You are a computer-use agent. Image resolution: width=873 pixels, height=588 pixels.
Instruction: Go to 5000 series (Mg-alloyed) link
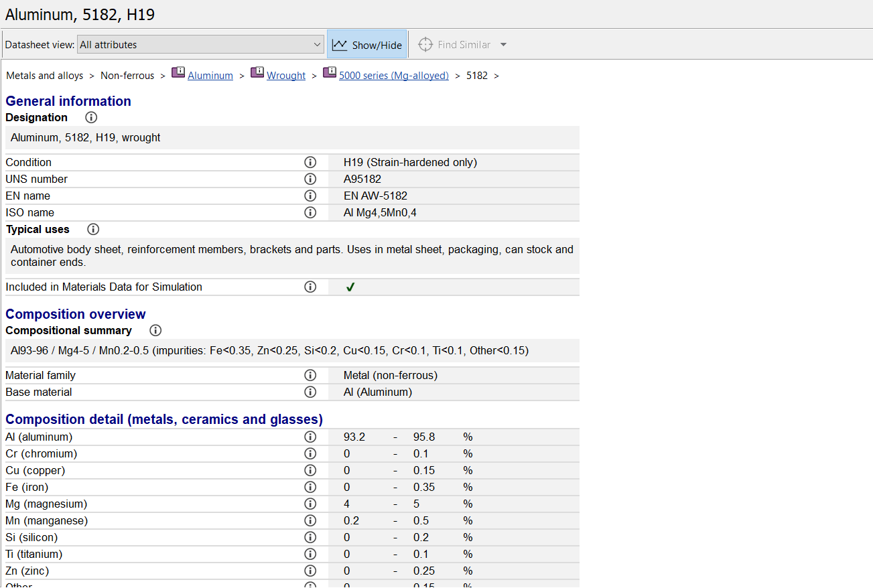[394, 76]
